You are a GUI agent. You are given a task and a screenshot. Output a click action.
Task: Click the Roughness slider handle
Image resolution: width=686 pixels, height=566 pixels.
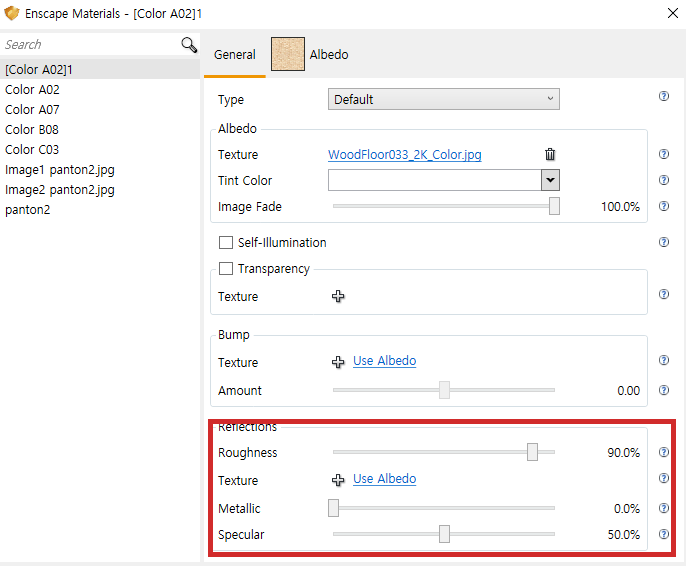[532, 453]
